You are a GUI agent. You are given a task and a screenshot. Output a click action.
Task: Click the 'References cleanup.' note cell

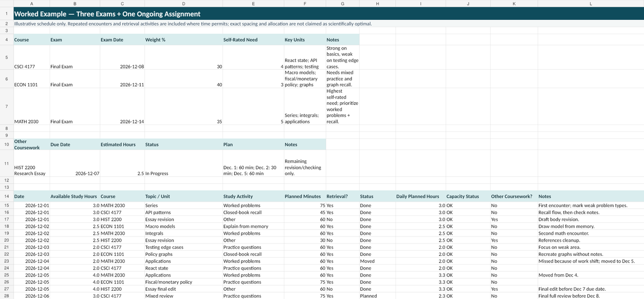tap(591, 240)
